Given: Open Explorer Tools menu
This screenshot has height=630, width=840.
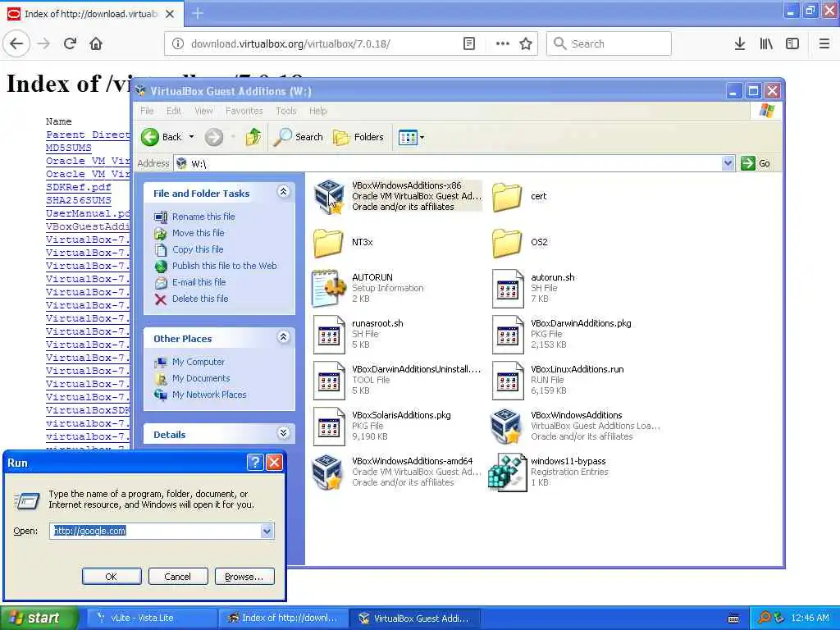Looking at the screenshot, I should click(286, 111).
